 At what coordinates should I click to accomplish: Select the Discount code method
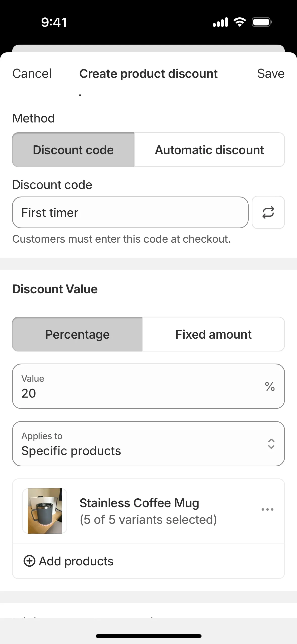73,150
